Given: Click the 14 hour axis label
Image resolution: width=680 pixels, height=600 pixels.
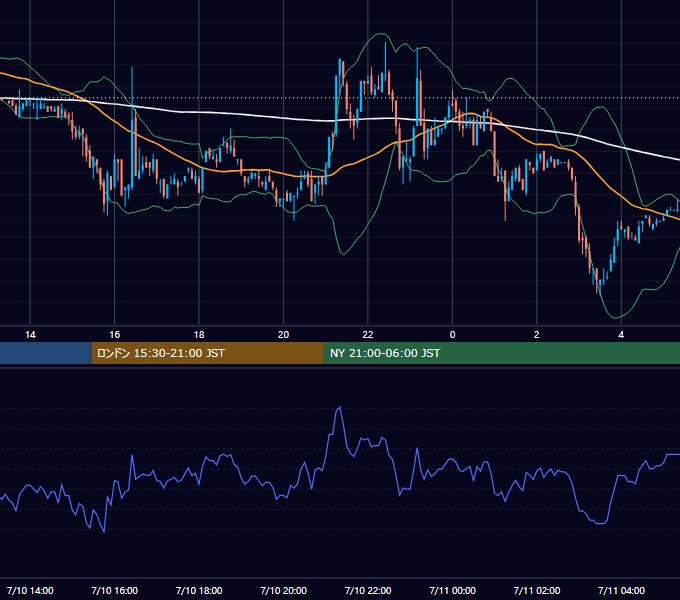Looking at the screenshot, I should (30, 335).
